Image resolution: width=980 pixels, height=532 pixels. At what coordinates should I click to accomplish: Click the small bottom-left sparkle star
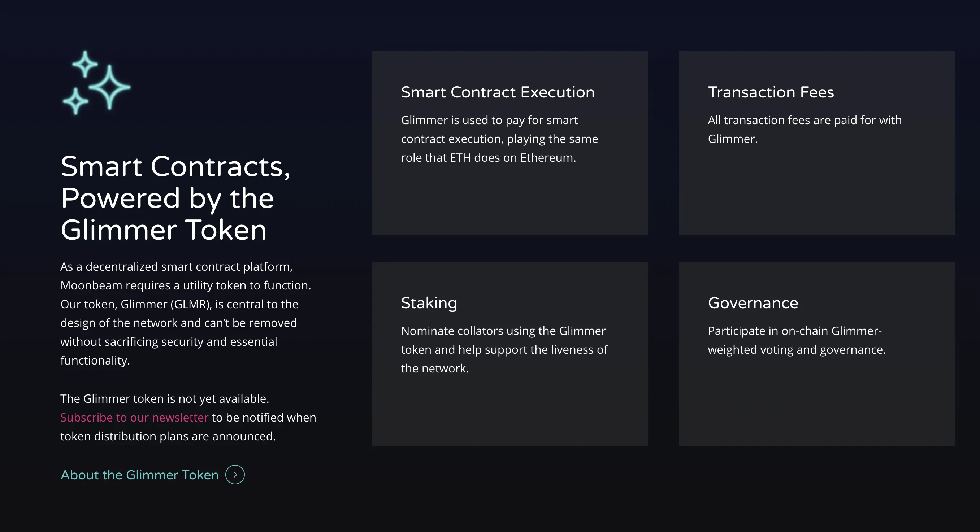(x=76, y=101)
